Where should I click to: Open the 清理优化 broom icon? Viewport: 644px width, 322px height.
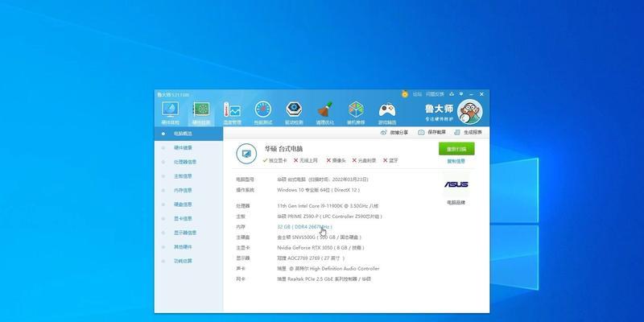[325, 109]
